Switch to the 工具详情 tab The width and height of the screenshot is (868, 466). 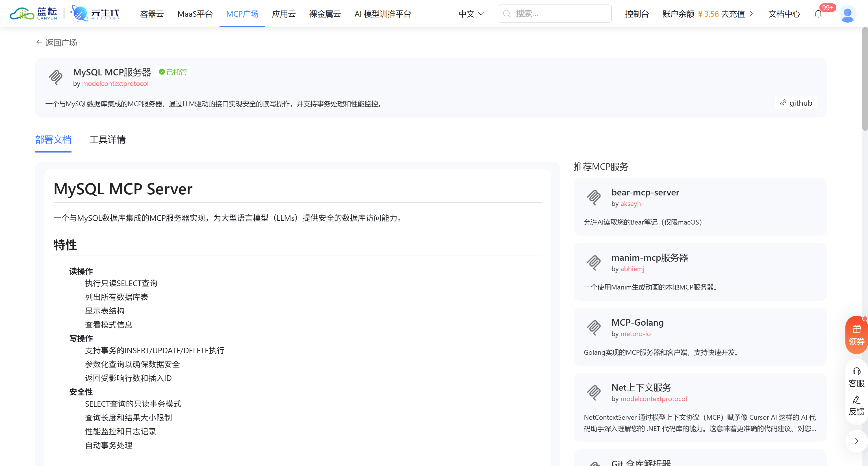click(x=107, y=140)
